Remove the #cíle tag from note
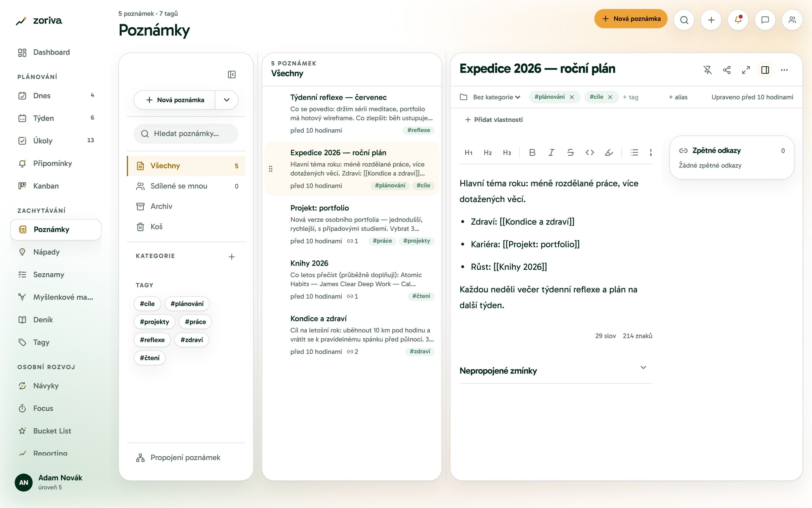The image size is (812, 508). click(x=610, y=97)
